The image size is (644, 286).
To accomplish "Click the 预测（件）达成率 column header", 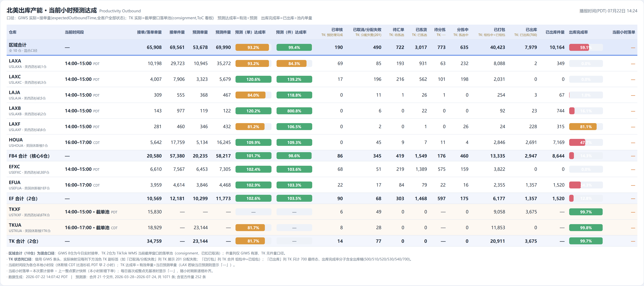I will pos(291,32).
